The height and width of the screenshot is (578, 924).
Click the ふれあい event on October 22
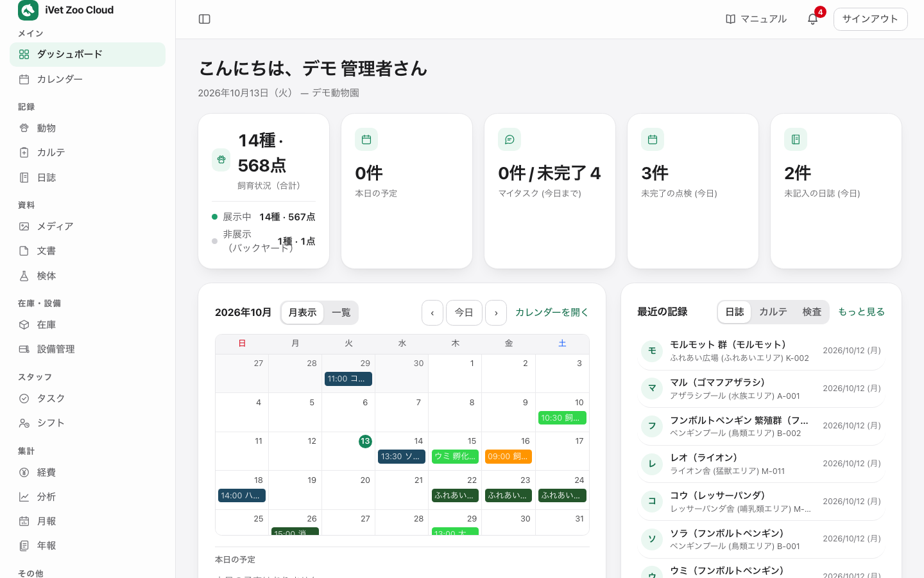(x=455, y=496)
